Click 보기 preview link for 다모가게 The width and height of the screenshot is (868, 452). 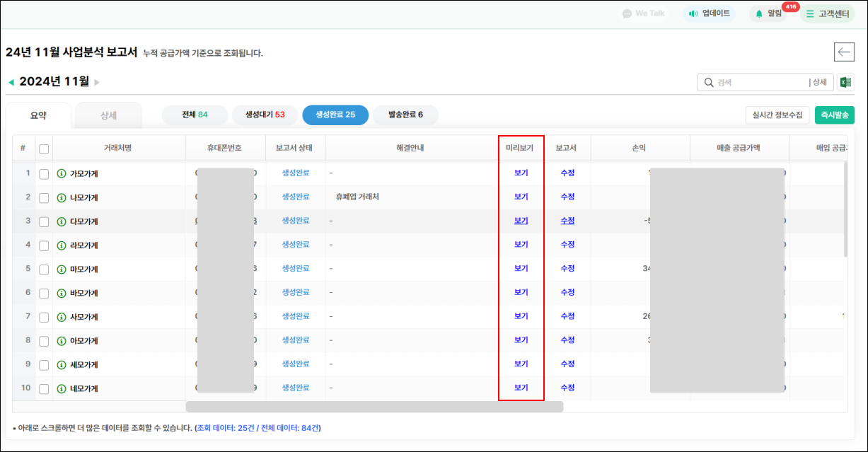521,221
